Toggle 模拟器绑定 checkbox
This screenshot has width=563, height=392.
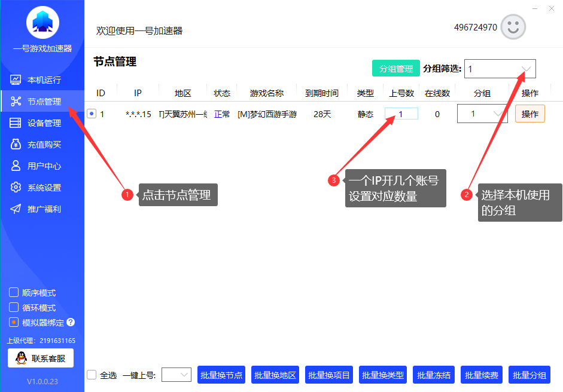pyautogui.click(x=14, y=322)
